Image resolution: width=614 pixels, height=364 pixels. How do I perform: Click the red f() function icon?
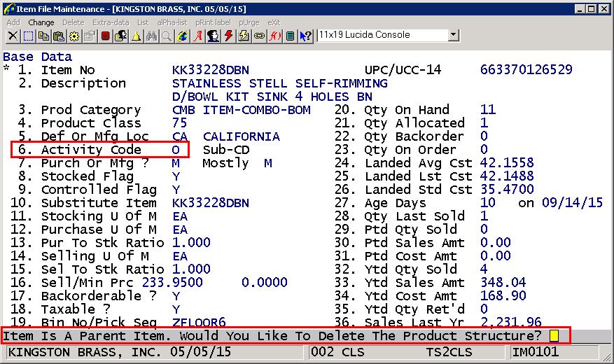275,36
